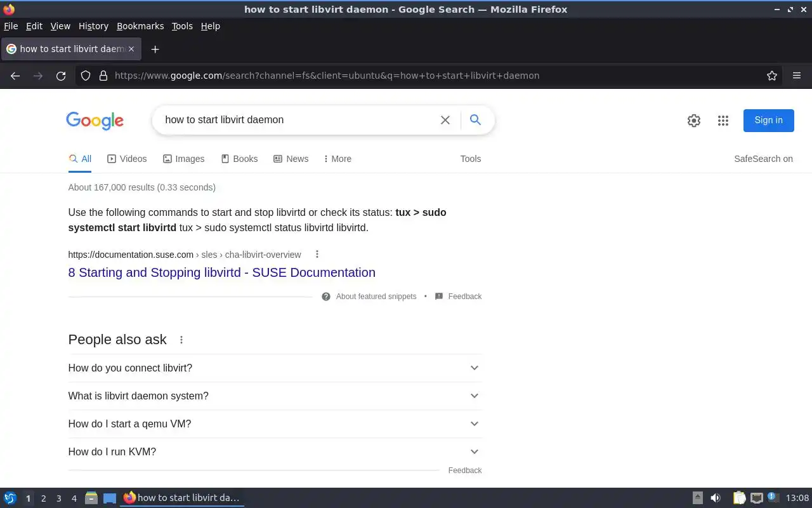Switch to Books results tab
This screenshot has width=812, height=508.
point(239,159)
